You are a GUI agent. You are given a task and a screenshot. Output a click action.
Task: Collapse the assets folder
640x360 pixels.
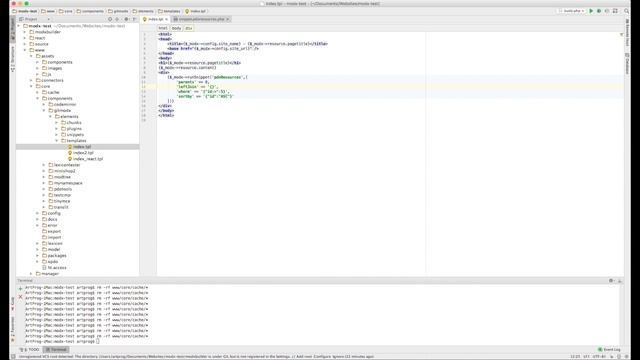31,56
